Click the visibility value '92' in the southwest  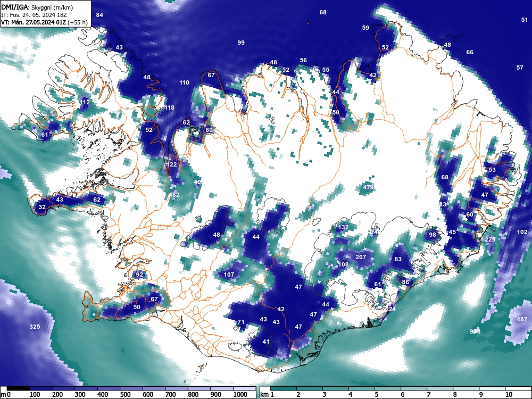pos(139,275)
